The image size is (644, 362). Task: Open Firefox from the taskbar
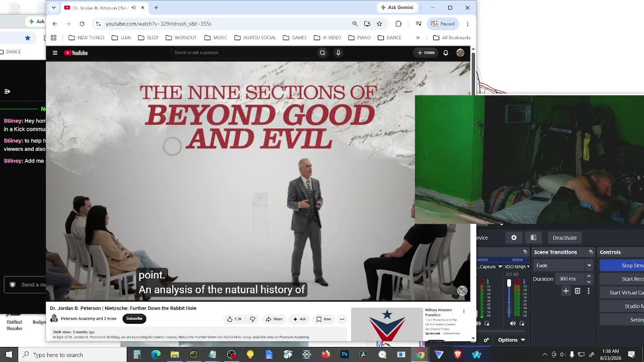pos(326,355)
